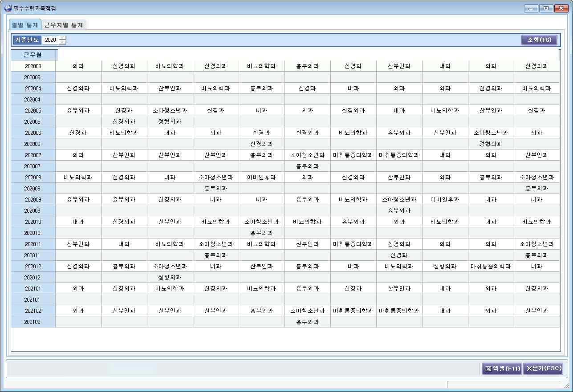Select 이비인후과 cell in the 202008 row
Image resolution: width=573 pixels, height=392 pixels.
coord(261,177)
